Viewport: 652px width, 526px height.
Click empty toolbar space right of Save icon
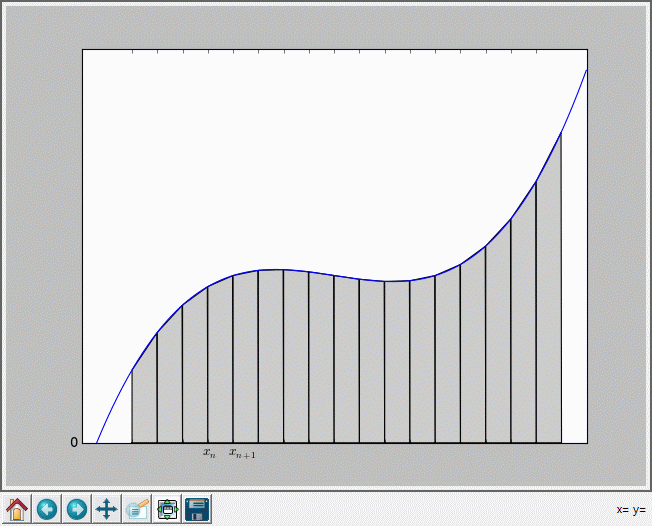pyautogui.click(x=400, y=509)
